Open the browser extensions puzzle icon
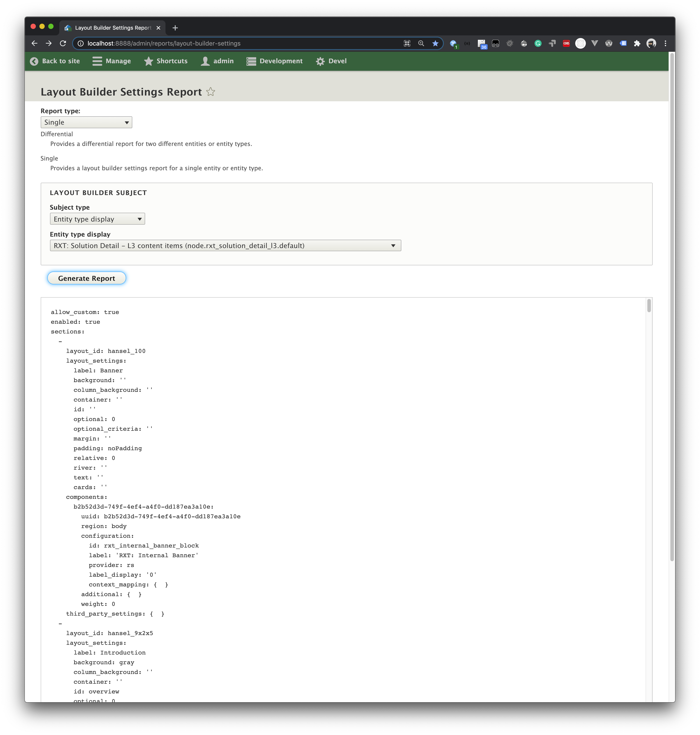Image resolution: width=700 pixels, height=735 pixels. (637, 44)
